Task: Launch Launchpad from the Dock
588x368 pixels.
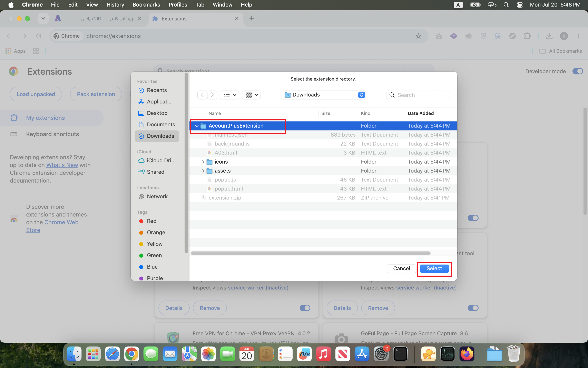Action: [93, 354]
